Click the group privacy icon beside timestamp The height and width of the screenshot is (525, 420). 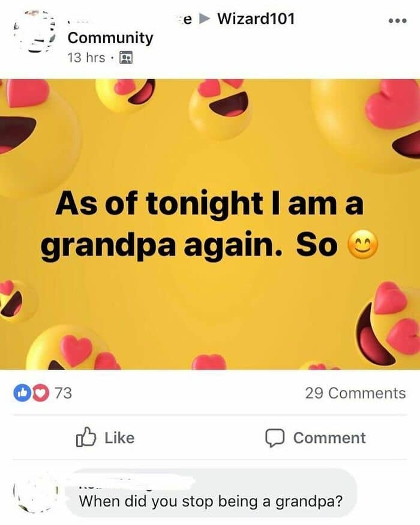coord(127,58)
